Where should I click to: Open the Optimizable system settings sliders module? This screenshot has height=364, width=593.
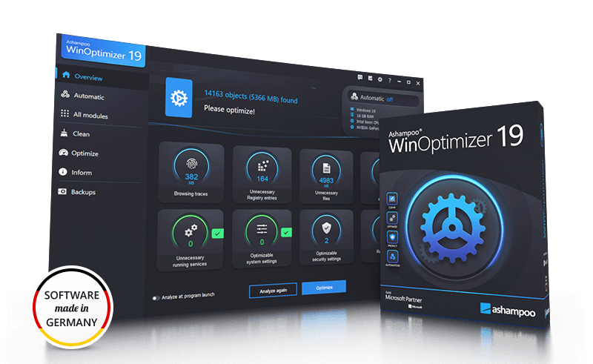[x=262, y=239]
